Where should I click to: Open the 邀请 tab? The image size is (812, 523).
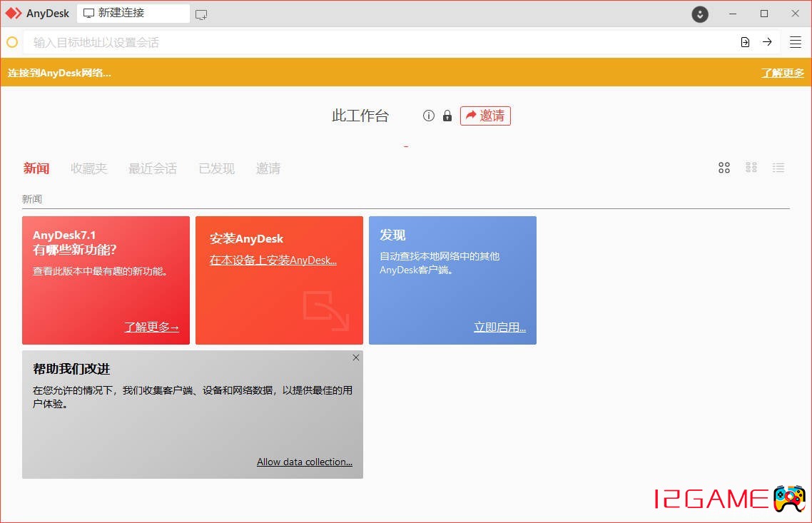(268, 168)
